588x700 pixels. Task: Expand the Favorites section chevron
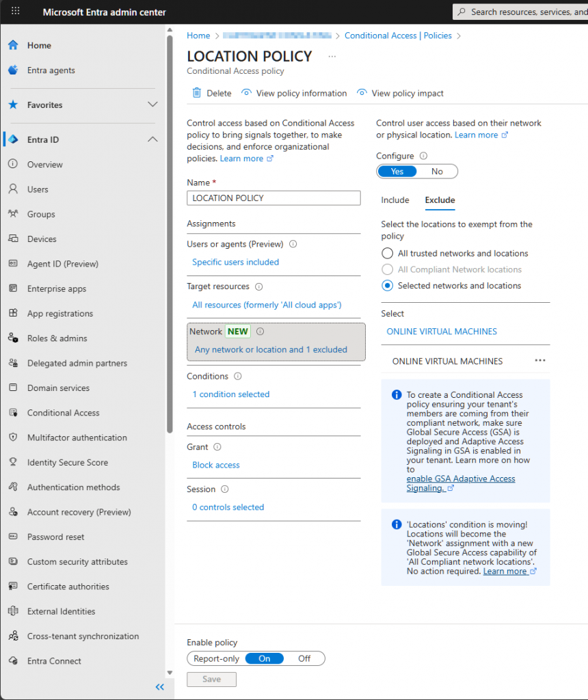pos(152,105)
